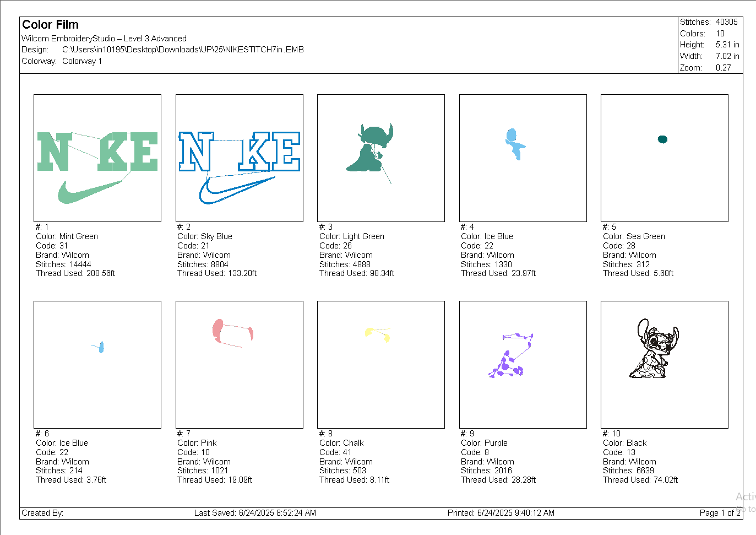Click 'Stitches: 14444' text
756x535 pixels.
tap(63, 264)
